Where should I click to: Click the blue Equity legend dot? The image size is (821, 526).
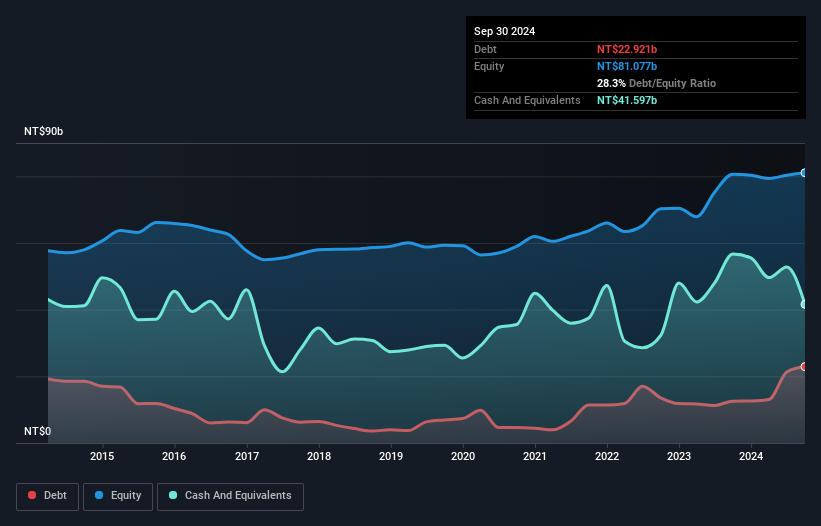coord(99,495)
